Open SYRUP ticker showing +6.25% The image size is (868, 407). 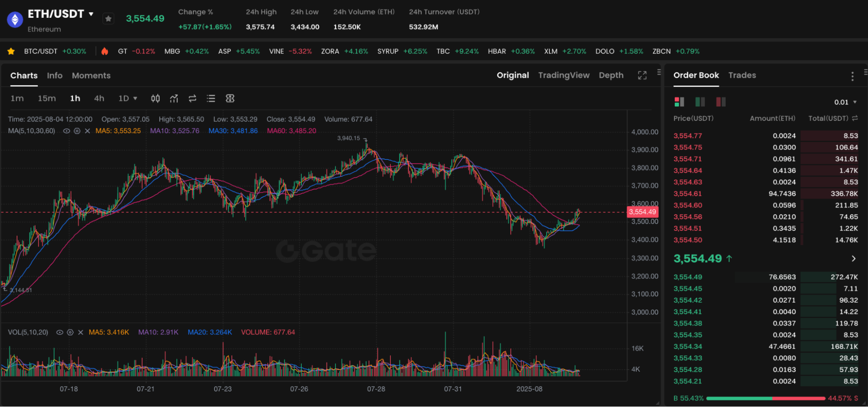tap(402, 51)
